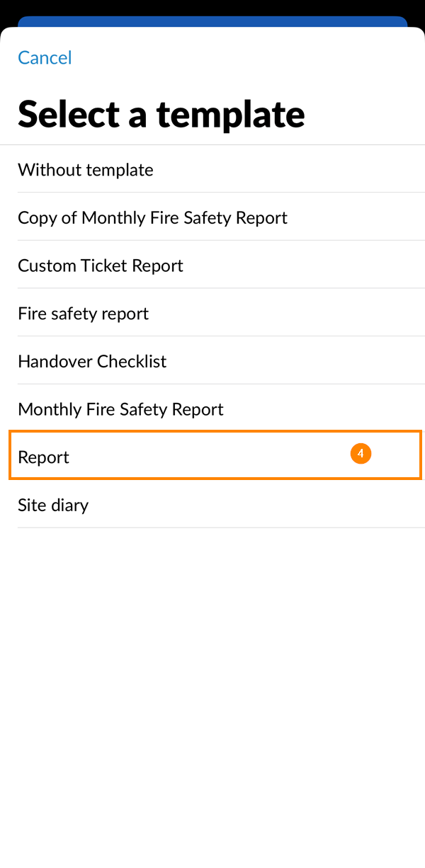This screenshot has height=868, width=425.
Task: Open the Fire safety report template
Action: pos(83,313)
